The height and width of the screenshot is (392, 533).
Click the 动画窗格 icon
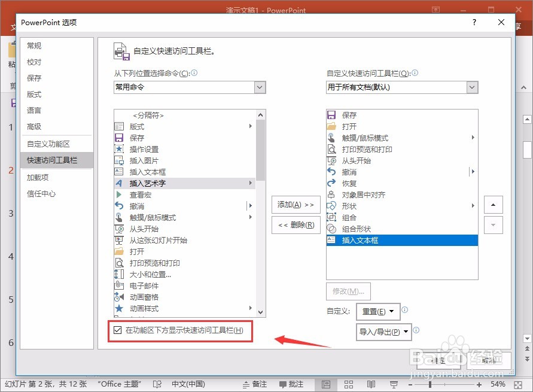pos(119,297)
